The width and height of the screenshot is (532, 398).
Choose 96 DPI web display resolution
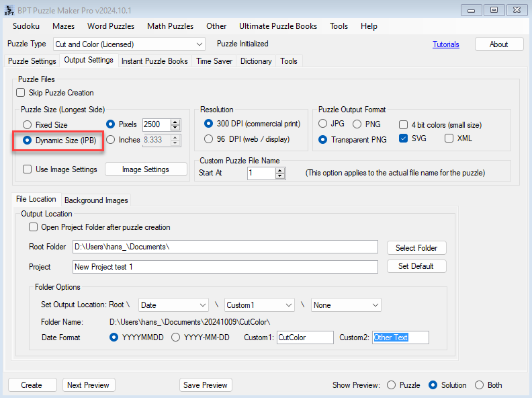click(208, 139)
